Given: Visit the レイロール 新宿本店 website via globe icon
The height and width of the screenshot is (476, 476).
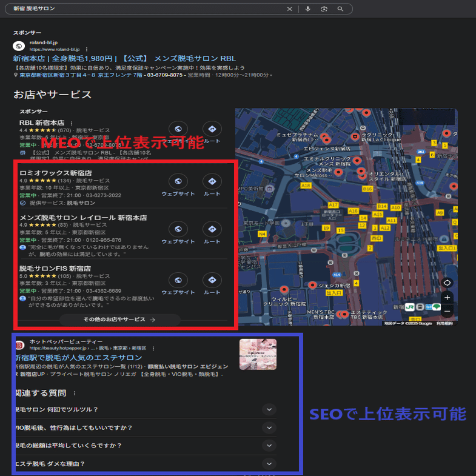Looking at the screenshot, I should [178, 229].
